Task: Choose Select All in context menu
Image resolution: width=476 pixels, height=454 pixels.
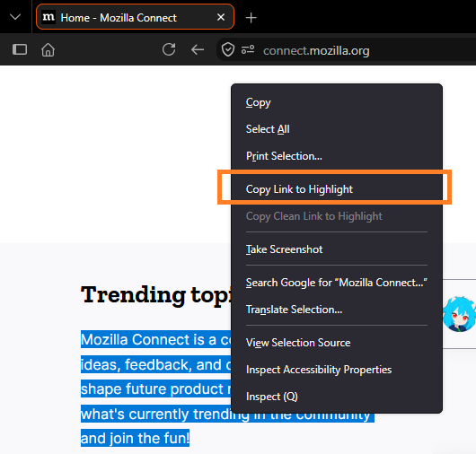Action: [x=337, y=129]
